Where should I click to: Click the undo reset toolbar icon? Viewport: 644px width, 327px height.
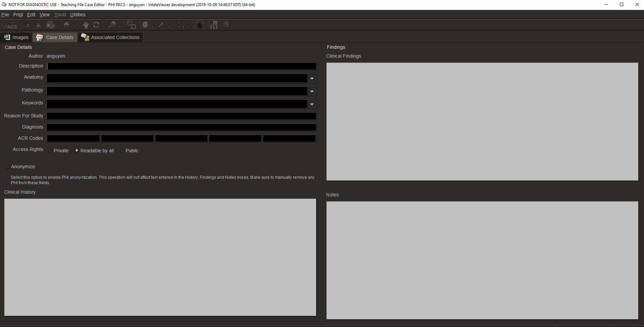227,25
